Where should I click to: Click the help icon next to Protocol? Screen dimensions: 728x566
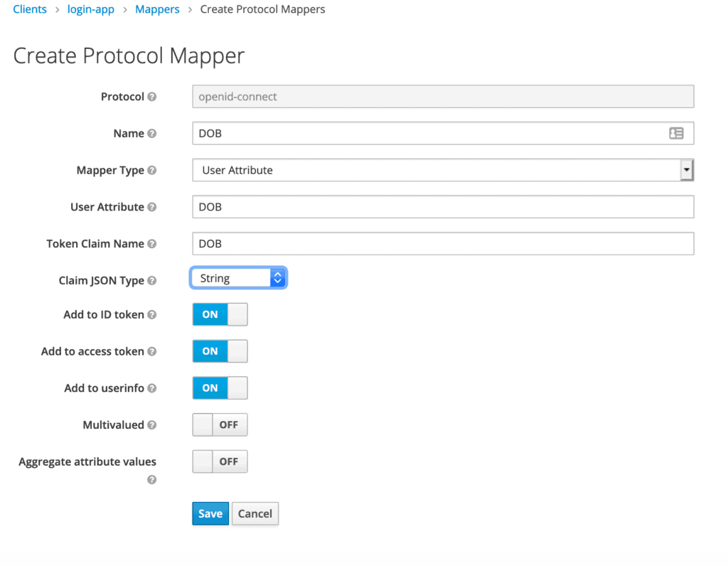coord(152,97)
